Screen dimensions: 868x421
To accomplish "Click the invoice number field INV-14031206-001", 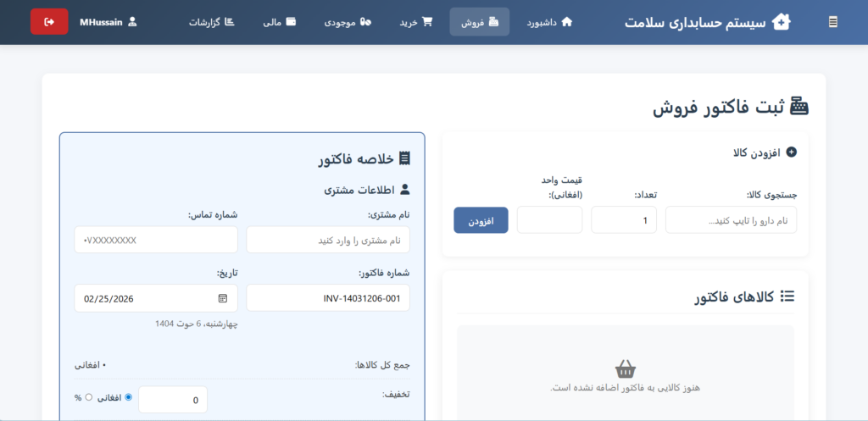I will point(328,298).
